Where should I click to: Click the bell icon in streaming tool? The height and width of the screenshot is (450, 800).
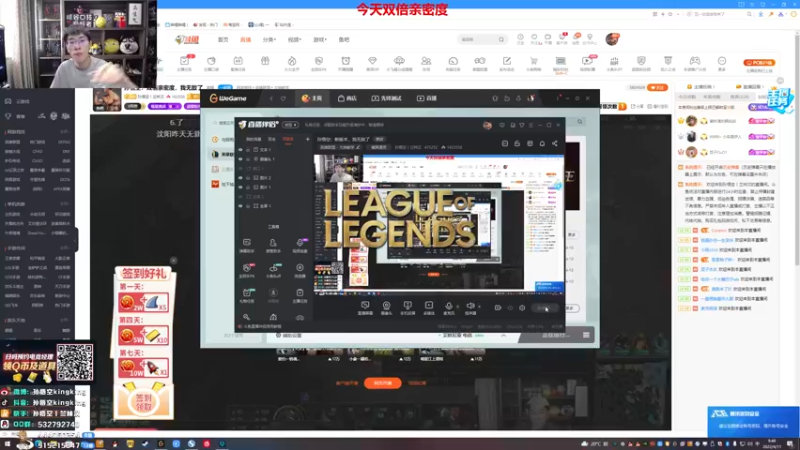point(542,143)
